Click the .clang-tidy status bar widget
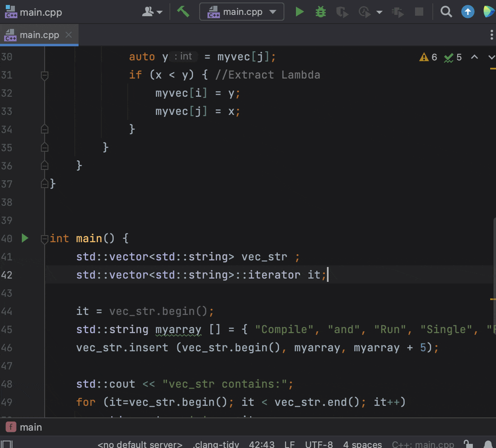The height and width of the screenshot is (448, 496). coord(216,444)
